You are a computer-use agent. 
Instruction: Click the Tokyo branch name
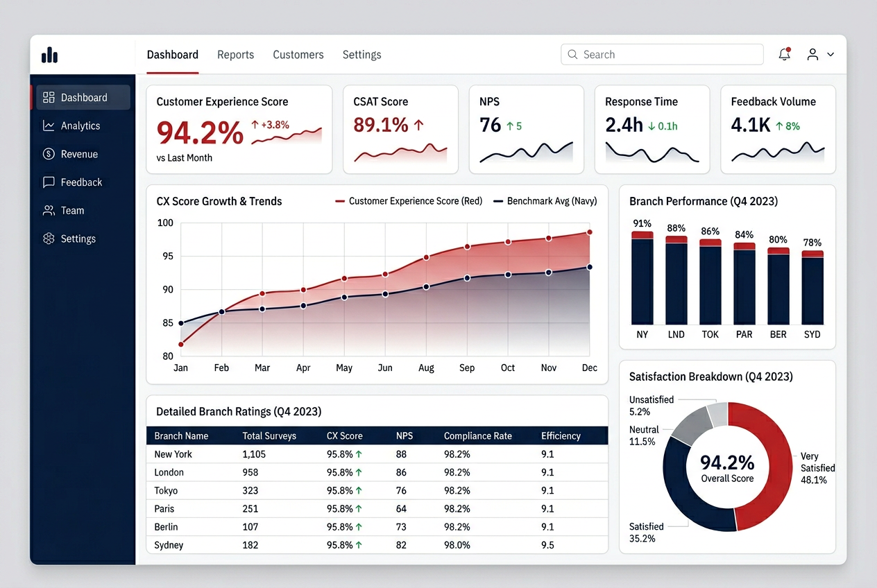(166, 490)
